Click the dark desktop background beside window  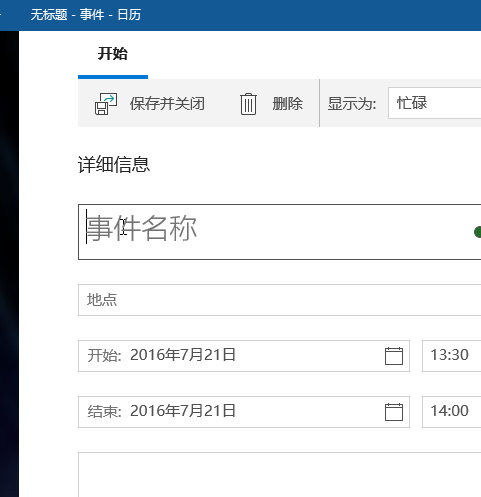click(9, 263)
